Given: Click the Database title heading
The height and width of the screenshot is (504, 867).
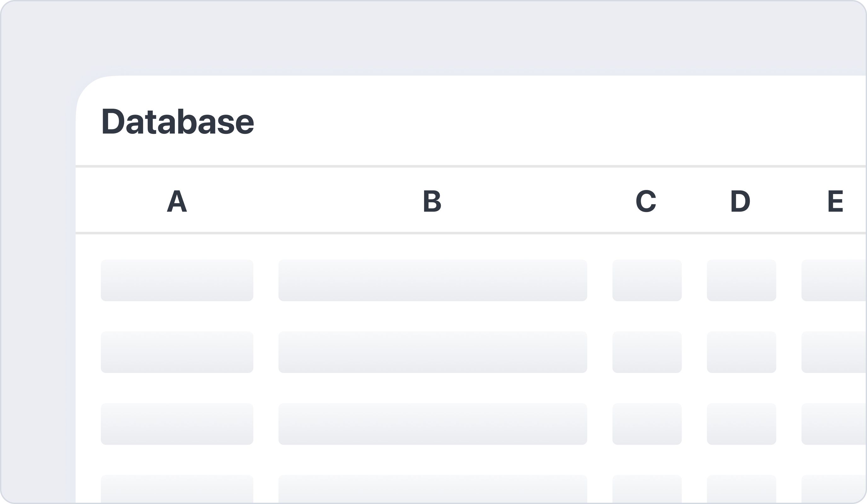Looking at the screenshot, I should click(178, 122).
